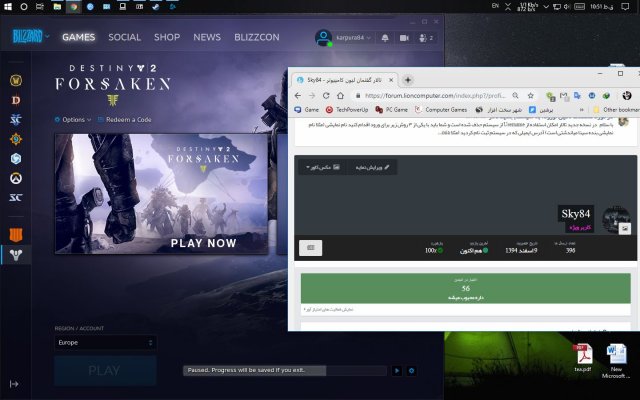Change the Sky84 profile photo icon
Viewport: 640px width, 400px height.
(x=624, y=229)
